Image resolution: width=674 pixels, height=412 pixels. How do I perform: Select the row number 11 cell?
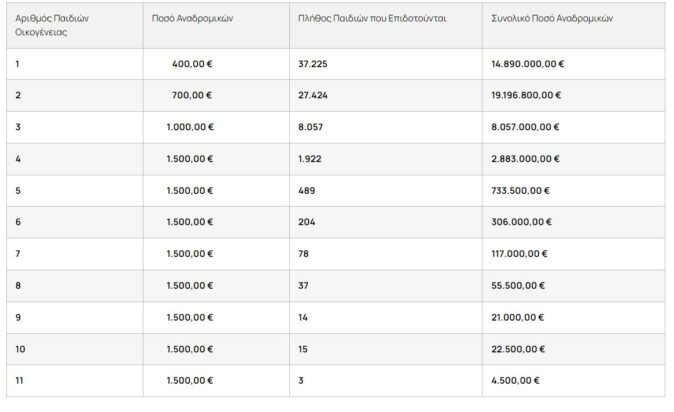click(21, 381)
